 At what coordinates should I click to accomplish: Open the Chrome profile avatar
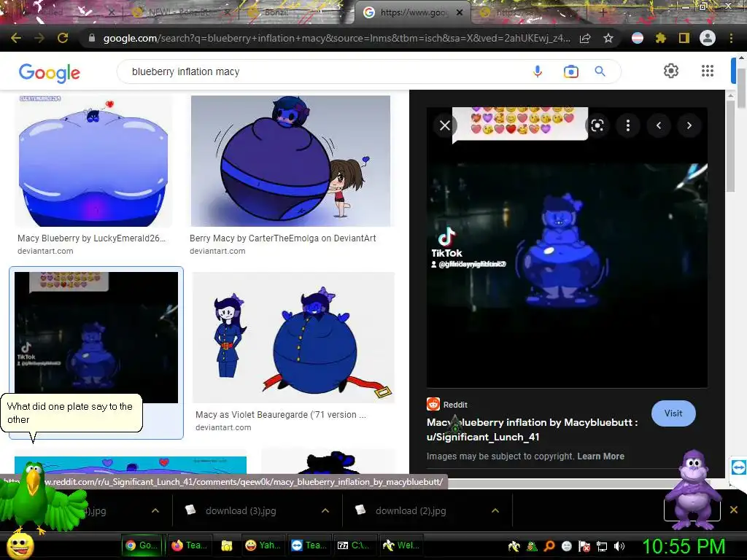tap(708, 38)
